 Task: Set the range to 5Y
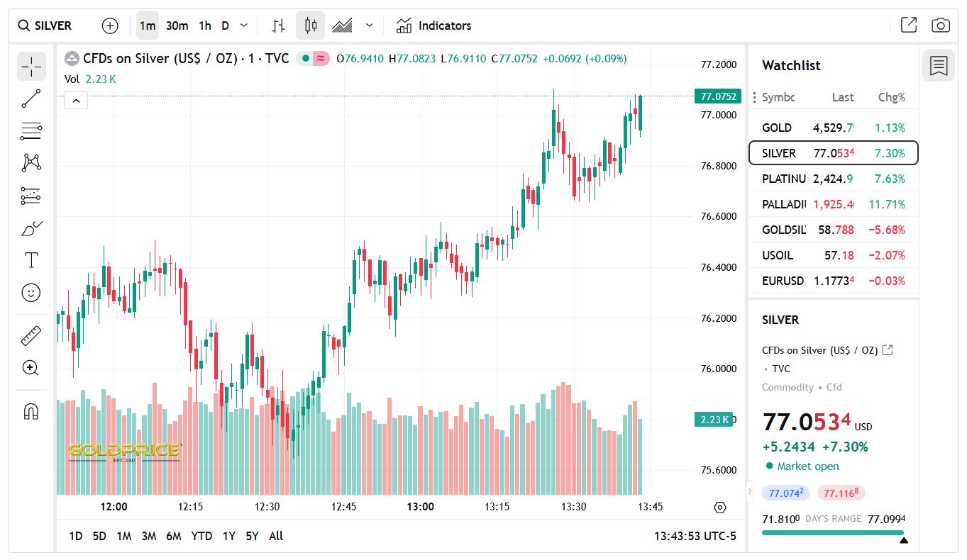click(x=252, y=536)
